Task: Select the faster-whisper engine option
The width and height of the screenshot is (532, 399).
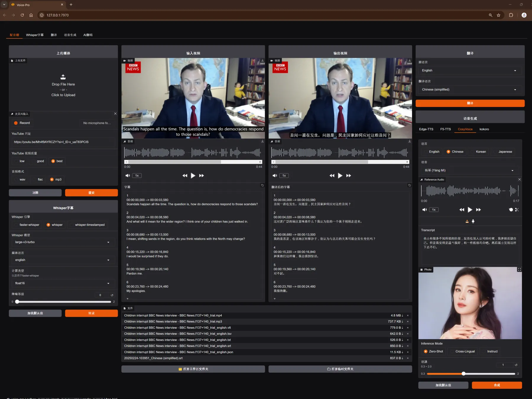Action: pyautogui.click(x=26, y=225)
